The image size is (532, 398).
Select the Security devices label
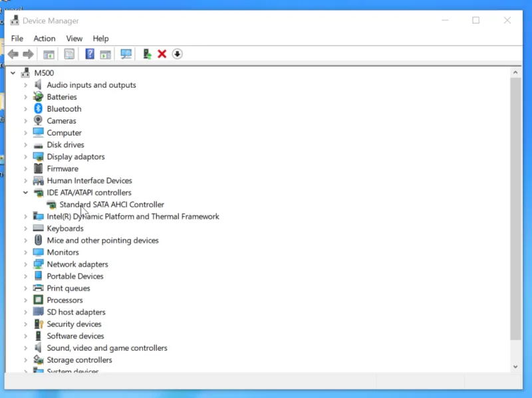pos(74,324)
